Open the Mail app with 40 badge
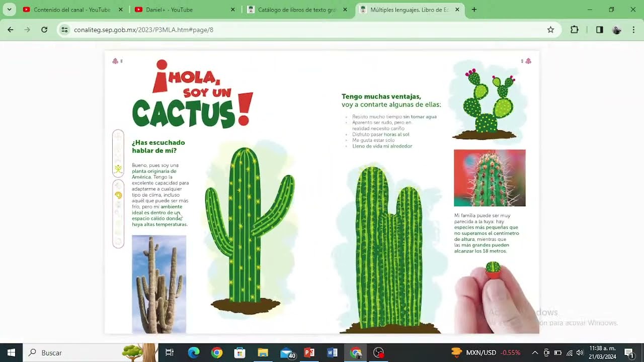 pos(287,353)
